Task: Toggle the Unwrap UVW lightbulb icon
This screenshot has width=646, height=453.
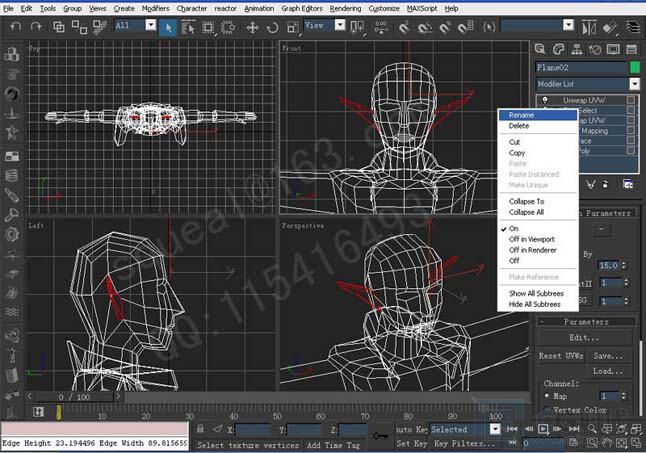Action: click(x=545, y=100)
